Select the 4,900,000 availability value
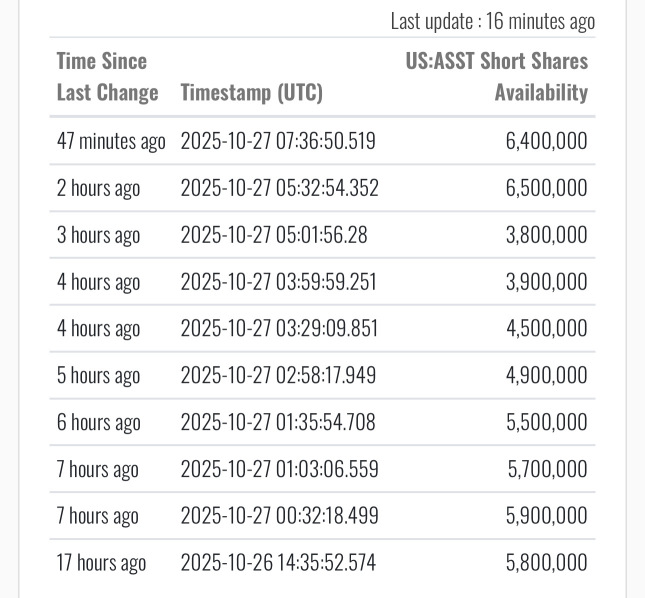The height and width of the screenshot is (598, 645). pos(546,376)
